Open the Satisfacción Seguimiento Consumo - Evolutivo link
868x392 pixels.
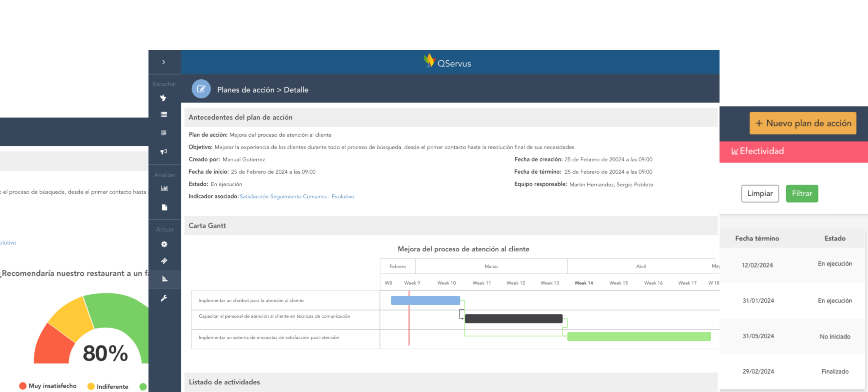(x=297, y=197)
